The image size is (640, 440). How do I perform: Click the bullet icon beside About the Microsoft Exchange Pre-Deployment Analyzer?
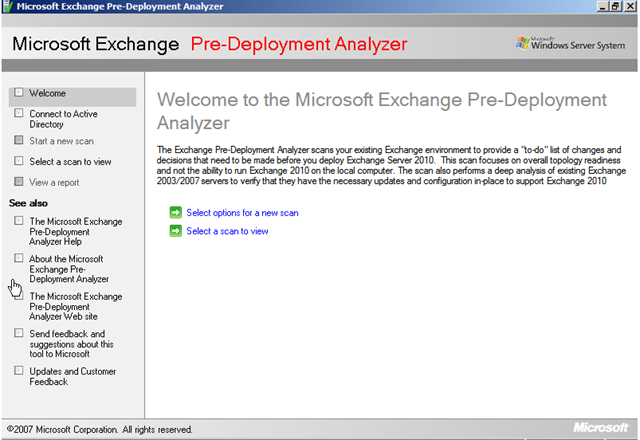click(x=19, y=258)
